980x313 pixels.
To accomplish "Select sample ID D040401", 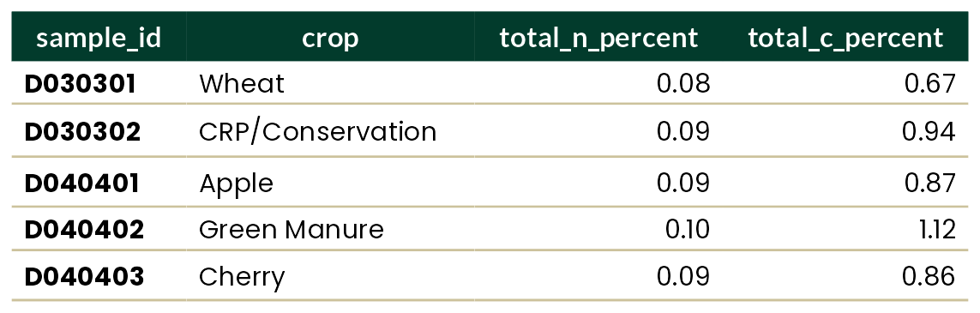I will point(81,183).
